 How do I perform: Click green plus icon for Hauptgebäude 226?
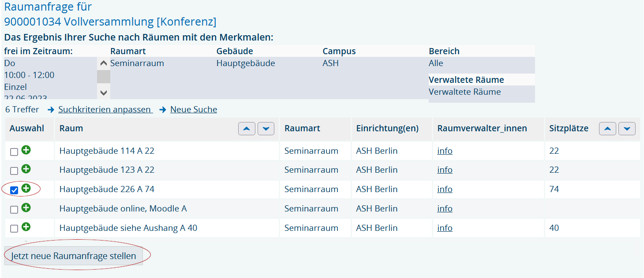click(26, 188)
